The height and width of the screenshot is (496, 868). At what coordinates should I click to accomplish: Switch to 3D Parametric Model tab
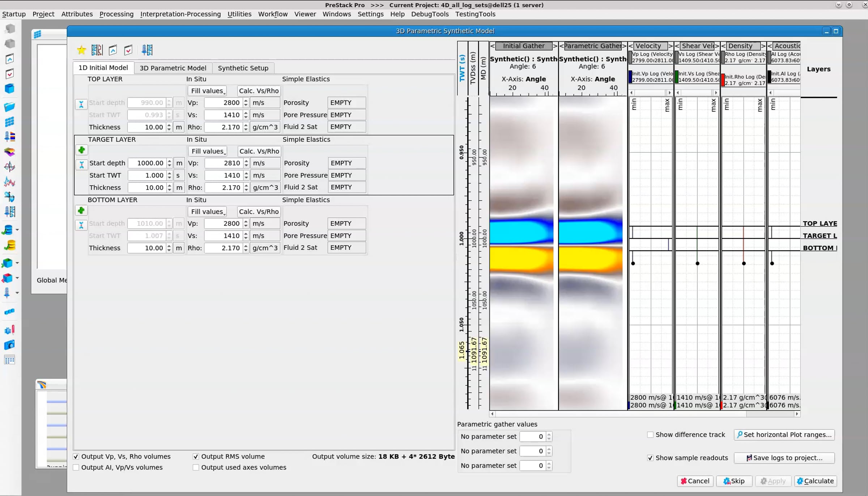(x=173, y=68)
